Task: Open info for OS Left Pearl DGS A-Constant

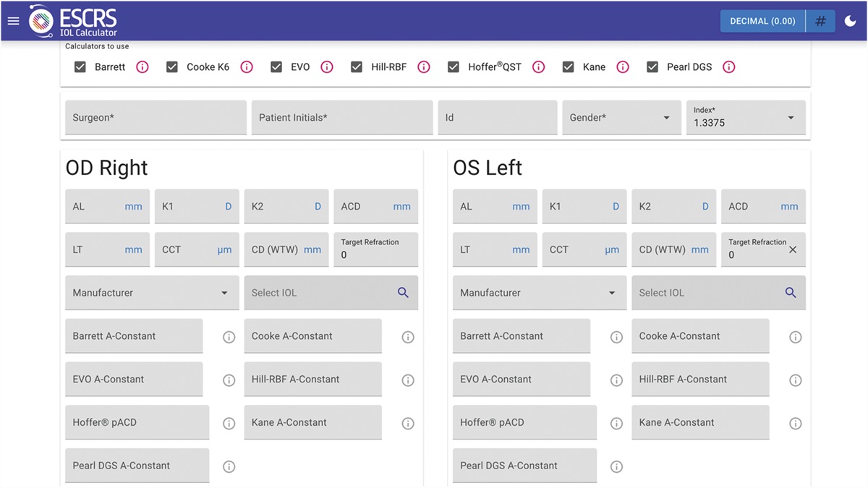Action: [x=616, y=467]
